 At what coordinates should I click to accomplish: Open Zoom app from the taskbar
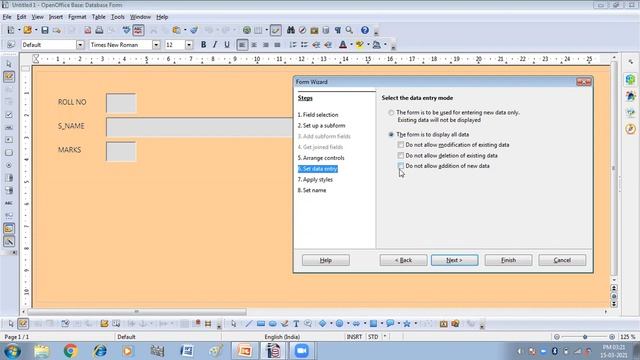(x=302, y=351)
